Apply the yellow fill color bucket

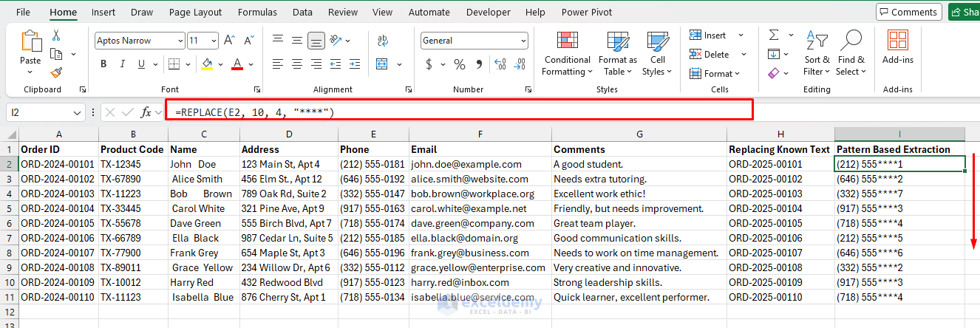click(207, 64)
